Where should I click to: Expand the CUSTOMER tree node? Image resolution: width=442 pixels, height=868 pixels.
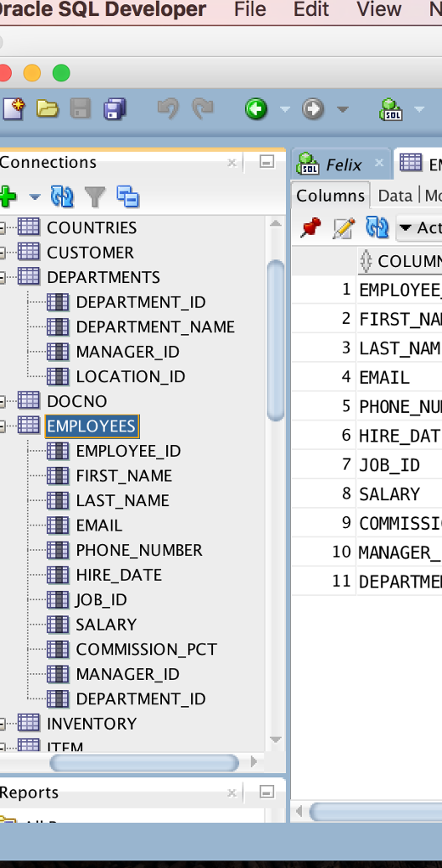coord(2,253)
